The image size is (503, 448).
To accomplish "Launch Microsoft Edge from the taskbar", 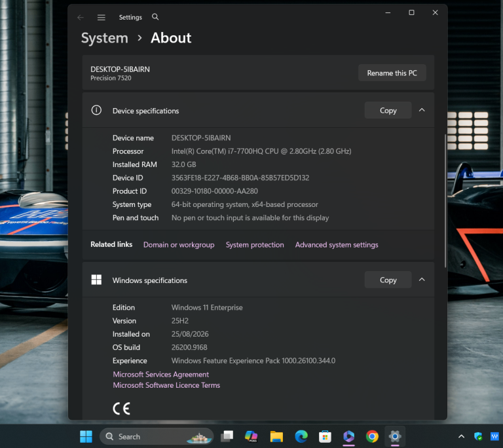I will tap(301, 436).
